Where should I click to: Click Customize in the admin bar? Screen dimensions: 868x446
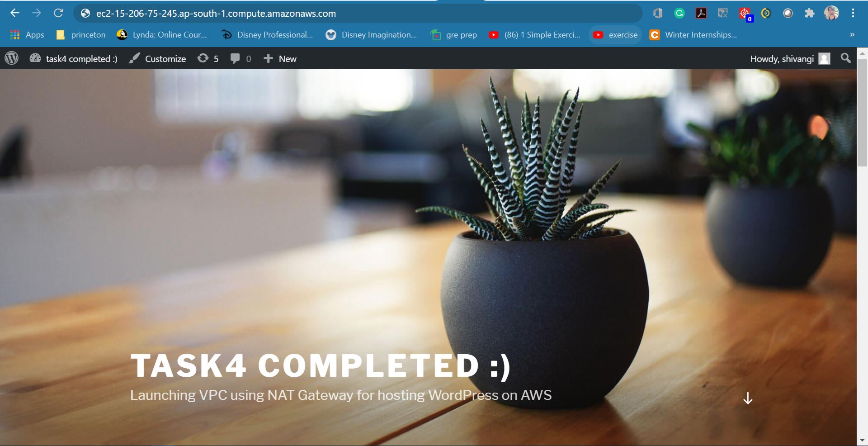(x=157, y=59)
